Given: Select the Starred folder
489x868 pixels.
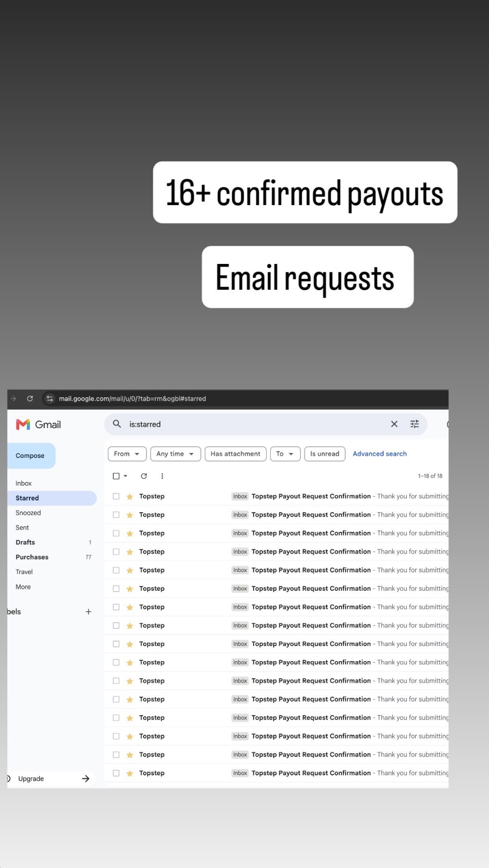Looking at the screenshot, I should tap(52, 498).
